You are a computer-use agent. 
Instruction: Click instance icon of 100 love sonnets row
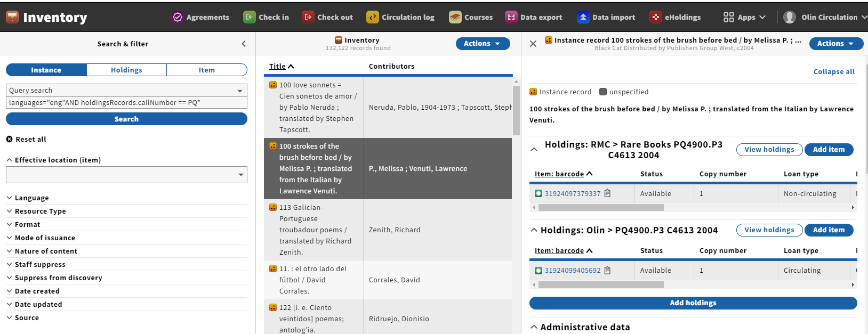click(x=273, y=85)
